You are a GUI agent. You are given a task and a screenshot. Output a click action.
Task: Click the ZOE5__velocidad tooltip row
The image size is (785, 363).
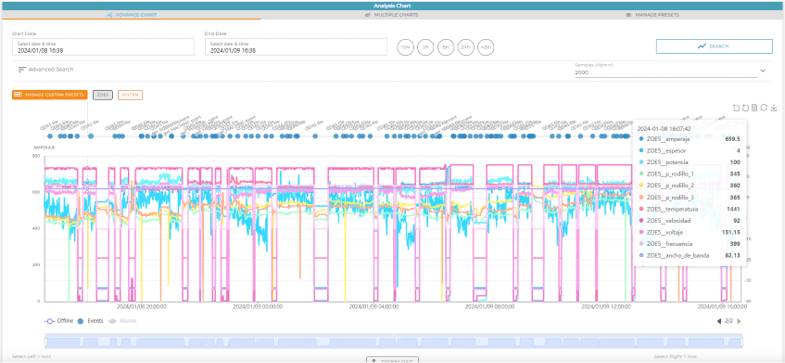(x=689, y=220)
